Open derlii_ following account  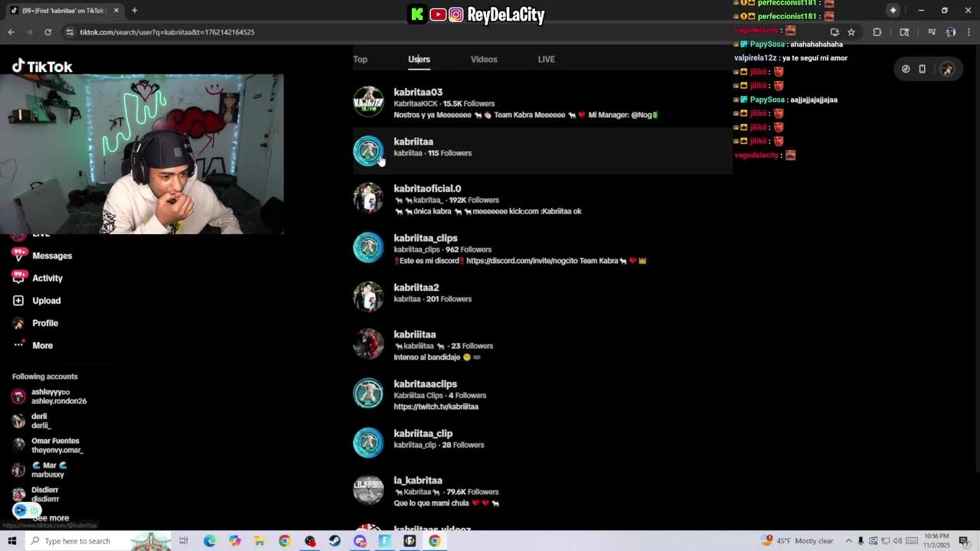pyautogui.click(x=31, y=421)
